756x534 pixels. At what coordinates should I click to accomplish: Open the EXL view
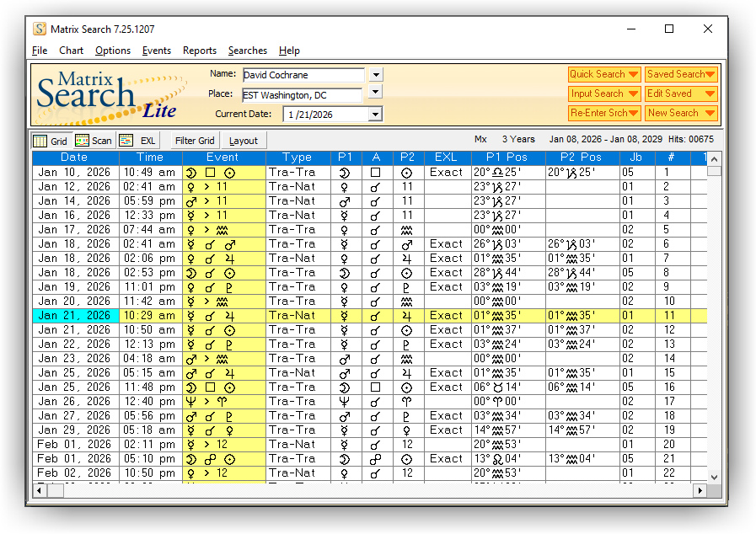tap(137, 141)
